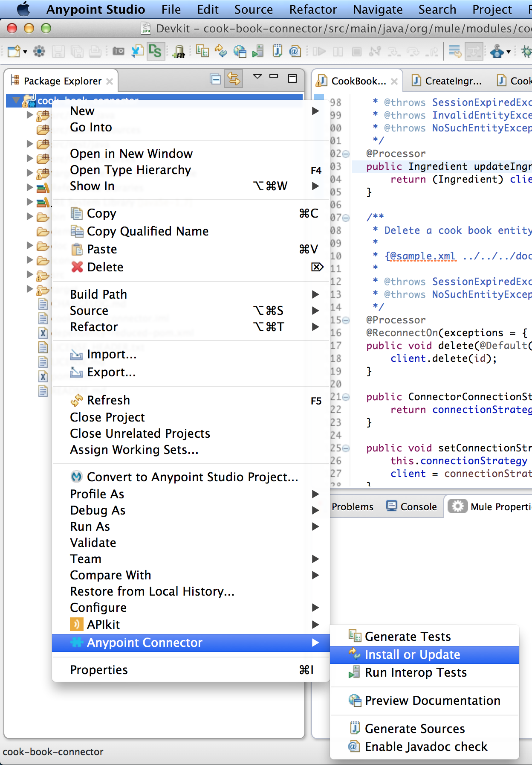This screenshot has width=532, height=765.
Task: Click the Enable Javadoc check toolbar icon
Action: tap(294, 52)
